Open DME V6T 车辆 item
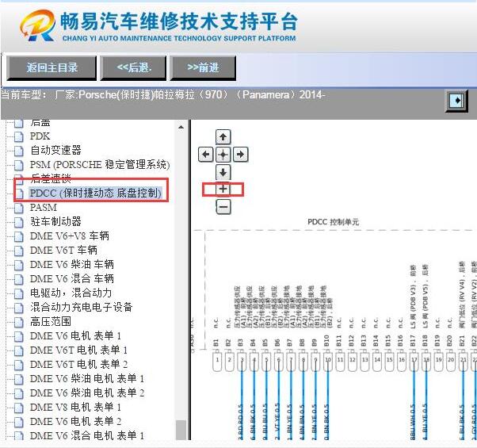 point(63,250)
